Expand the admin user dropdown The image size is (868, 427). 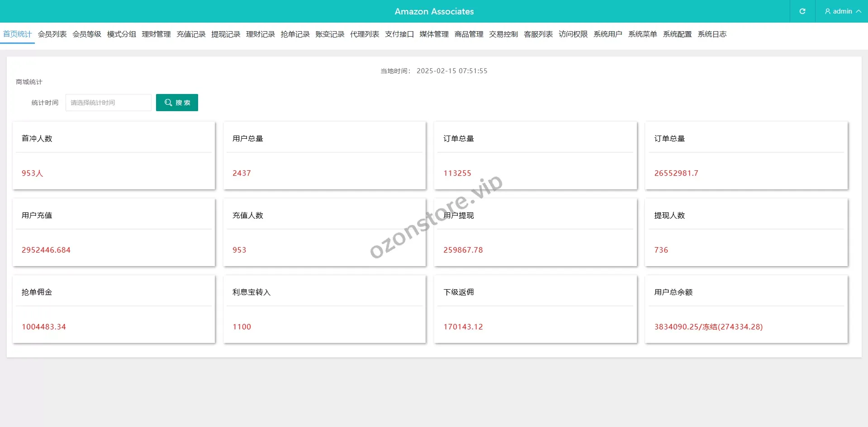click(842, 11)
